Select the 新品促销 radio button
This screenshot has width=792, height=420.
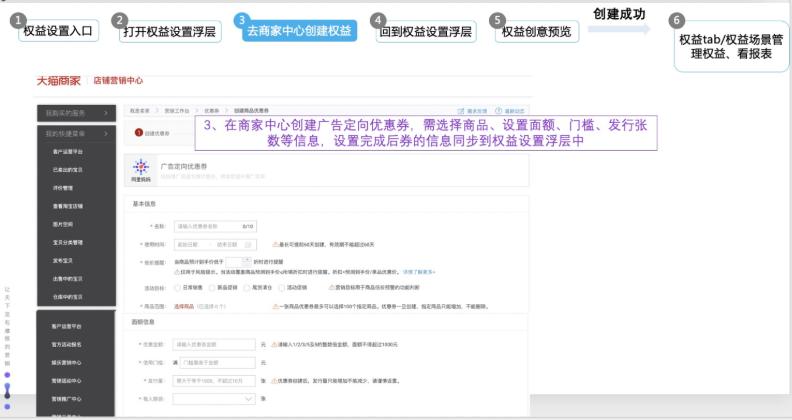coord(212,288)
